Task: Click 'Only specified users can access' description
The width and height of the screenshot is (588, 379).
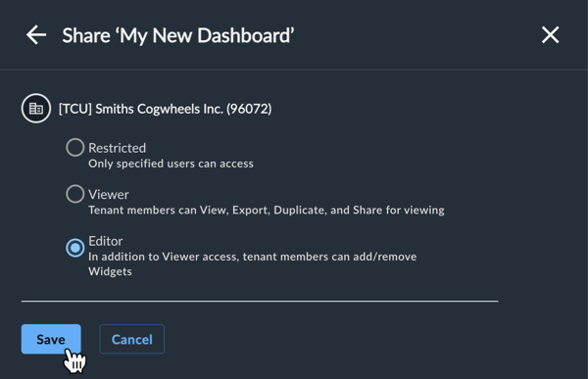Action: point(171,164)
